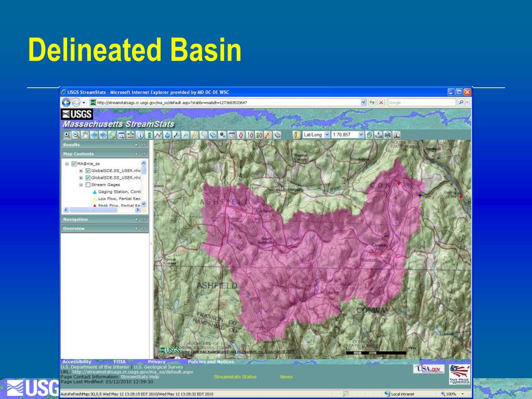
Task: Go forward to next map extent arrow
Action: [103, 135]
